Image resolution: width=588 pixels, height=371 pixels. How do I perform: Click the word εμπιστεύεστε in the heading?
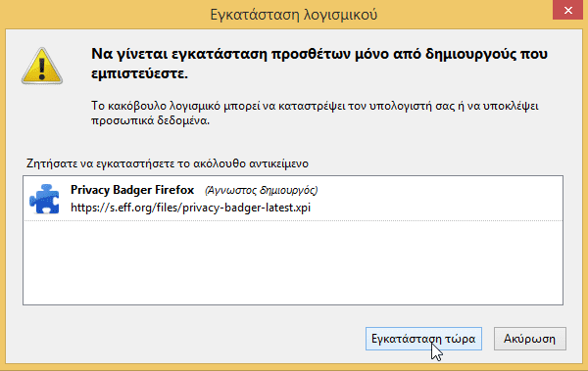click(x=139, y=73)
